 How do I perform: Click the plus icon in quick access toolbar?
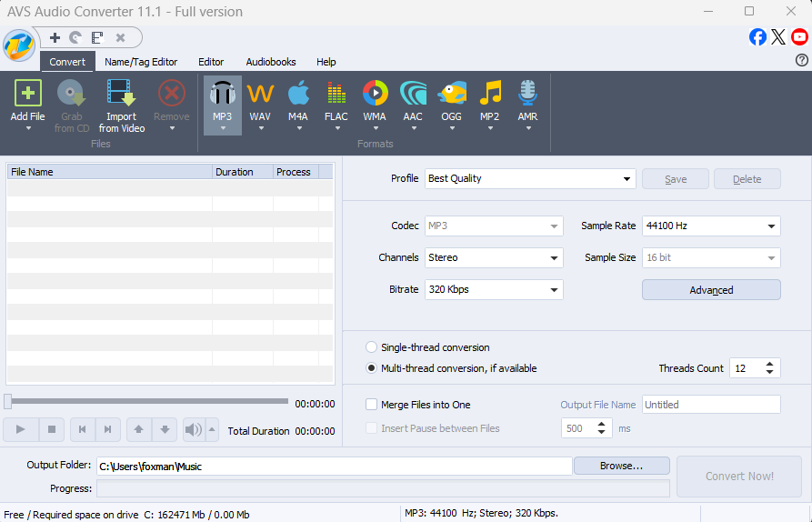point(55,38)
